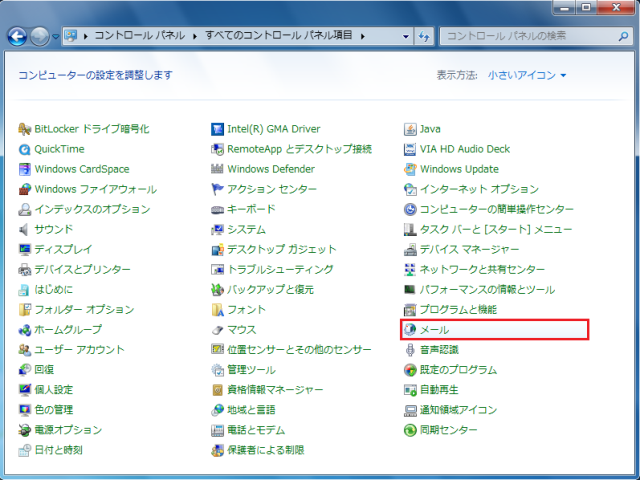The height and width of the screenshot is (480, 640).
Task: Open the Intel(R) GMA Driver icon
Action: [x=217, y=129]
